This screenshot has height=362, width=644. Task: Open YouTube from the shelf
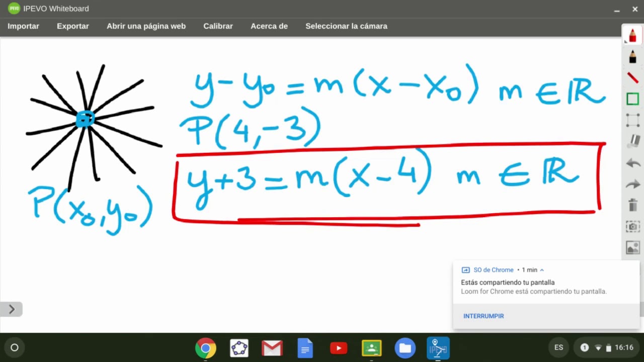pyautogui.click(x=339, y=348)
